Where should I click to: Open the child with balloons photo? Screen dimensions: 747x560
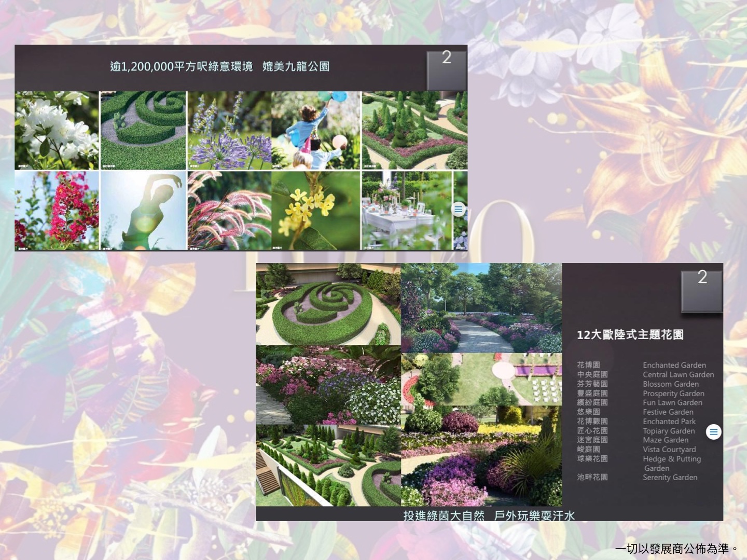[316, 131]
